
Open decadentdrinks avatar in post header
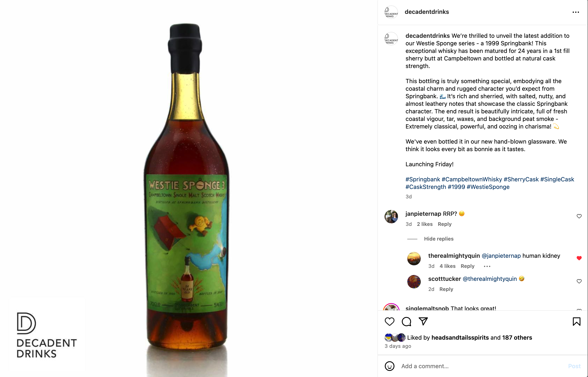coord(391,12)
